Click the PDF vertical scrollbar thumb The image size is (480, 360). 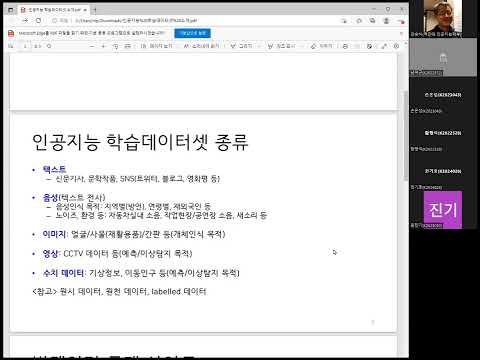[x=405, y=135]
